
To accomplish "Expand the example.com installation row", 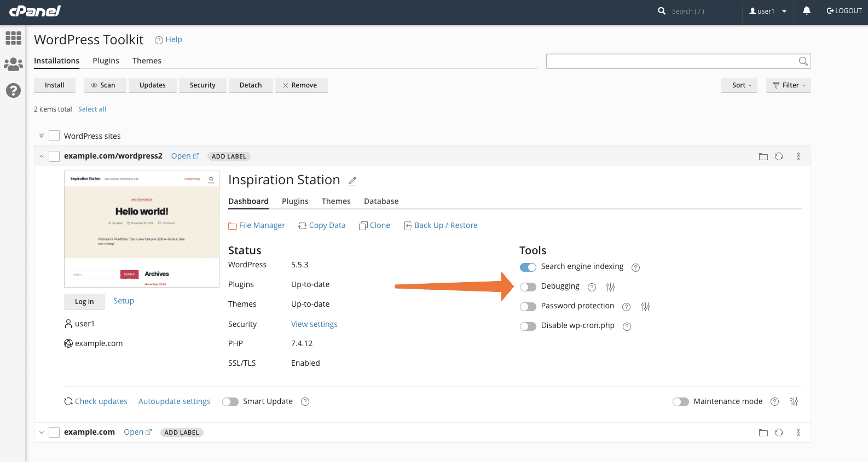I will 42,432.
